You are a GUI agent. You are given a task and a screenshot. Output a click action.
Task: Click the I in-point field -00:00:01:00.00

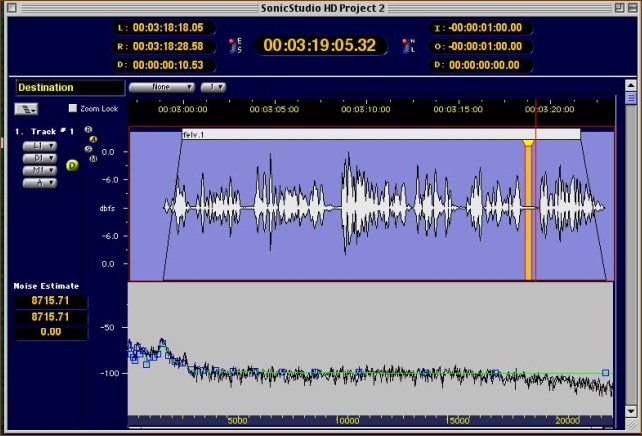pos(481,28)
